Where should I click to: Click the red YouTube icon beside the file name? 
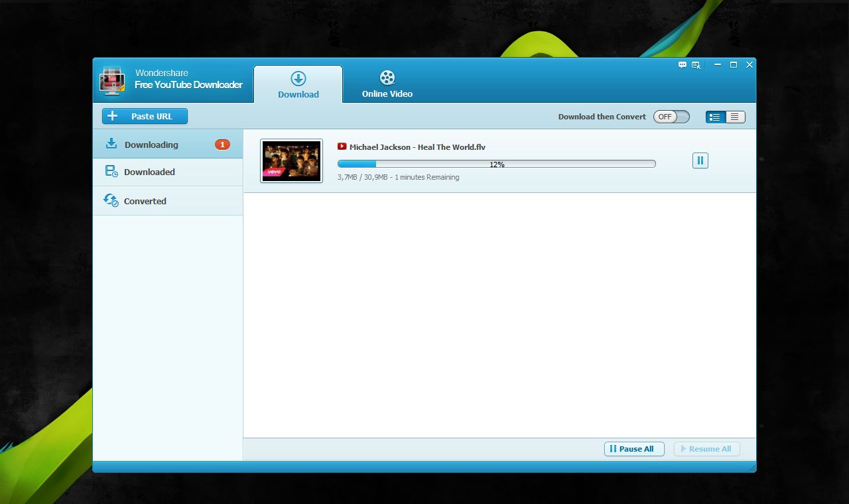pos(342,147)
